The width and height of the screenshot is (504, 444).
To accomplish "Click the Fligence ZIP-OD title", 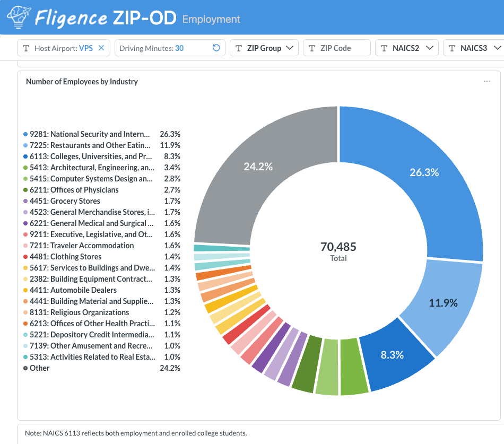I will pyautogui.click(x=106, y=18).
